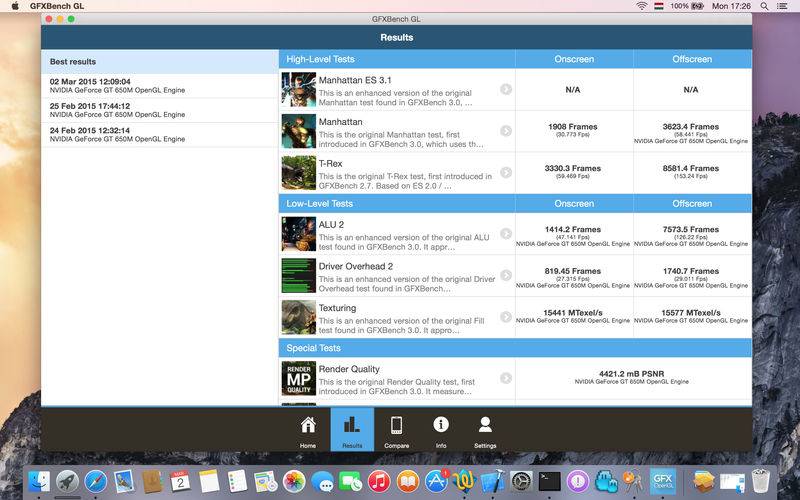This screenshot has width=800, height=500.
Task: Open Terminal in the dock
Action: pyautogui.click(x=549, y=481)
